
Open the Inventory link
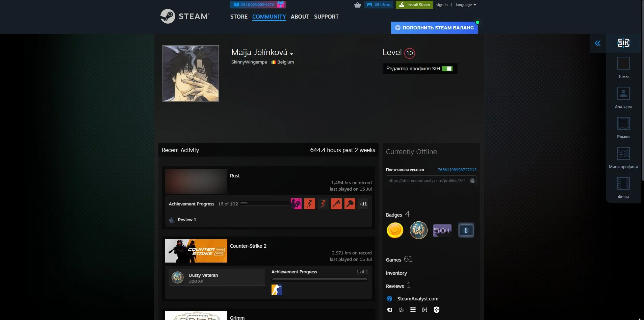tap(396, 273)
